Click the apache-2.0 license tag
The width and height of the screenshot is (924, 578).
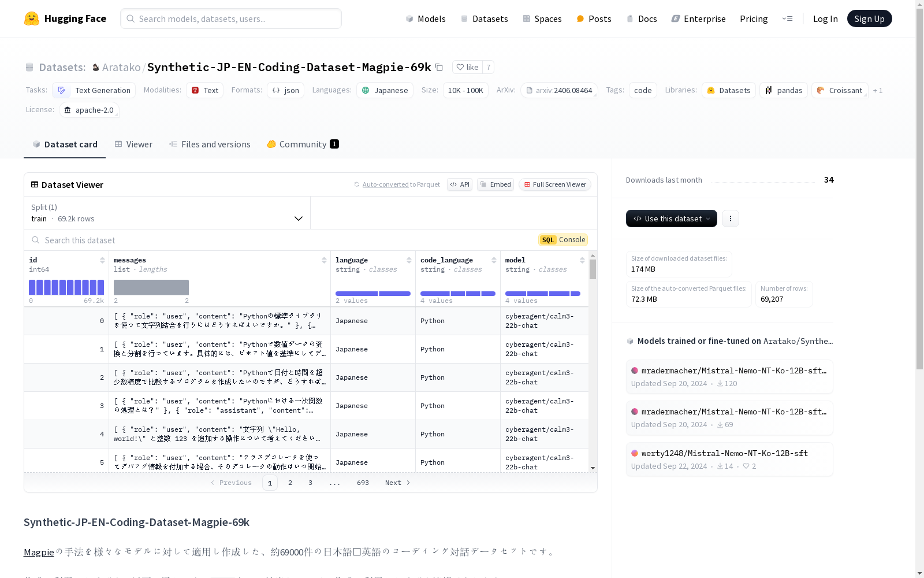[89, 110]
